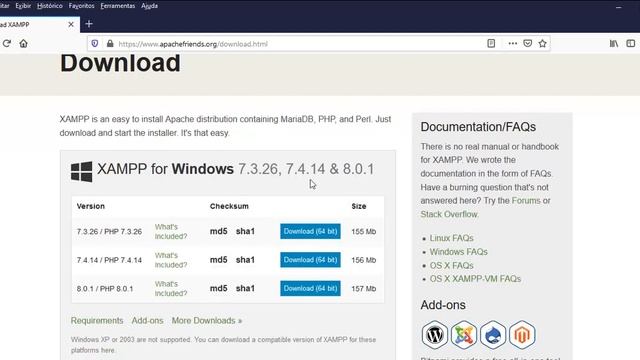Click the Version column header
640x360 pixels.
click(91, 206)
